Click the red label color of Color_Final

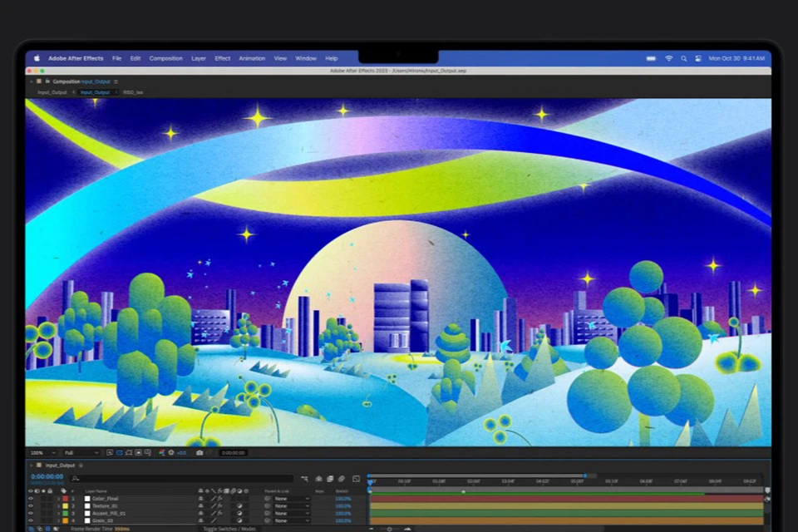pyautogui.click(x=64, y=498)
